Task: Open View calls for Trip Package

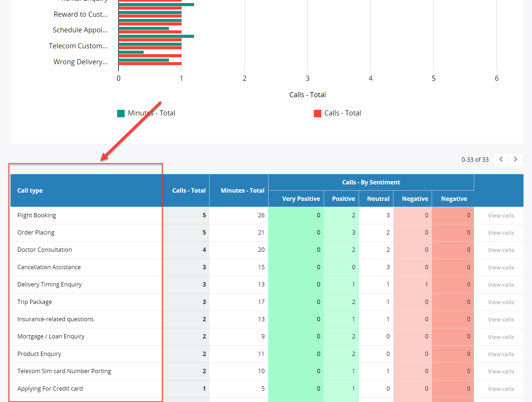Action: [501, 302]
